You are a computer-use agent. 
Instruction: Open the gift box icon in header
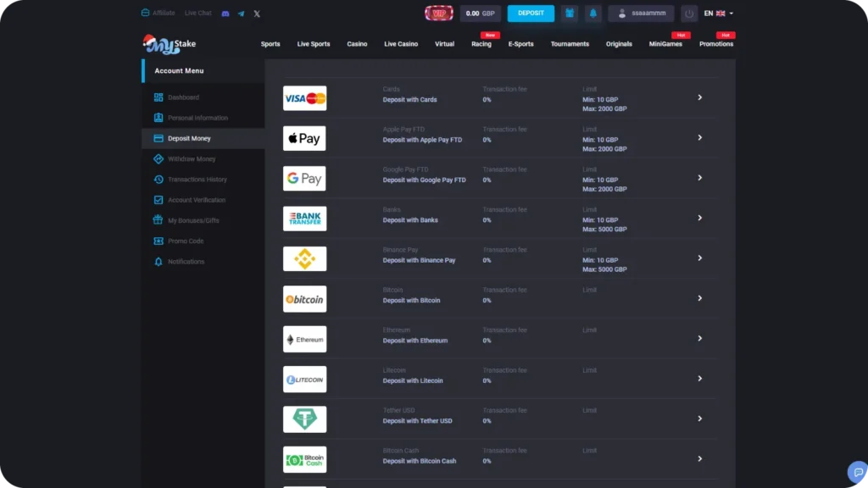[x=570, y=14]
